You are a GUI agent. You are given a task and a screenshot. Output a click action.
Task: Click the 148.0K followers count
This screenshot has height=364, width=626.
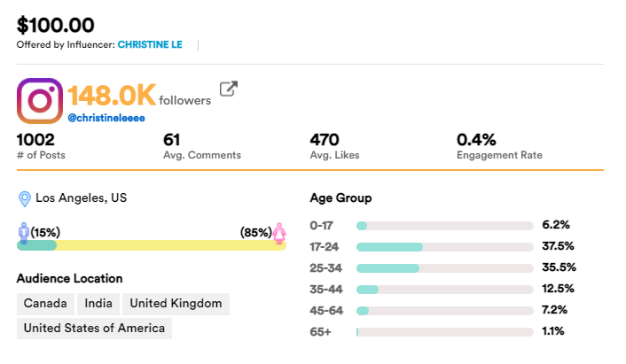[113, 96]
